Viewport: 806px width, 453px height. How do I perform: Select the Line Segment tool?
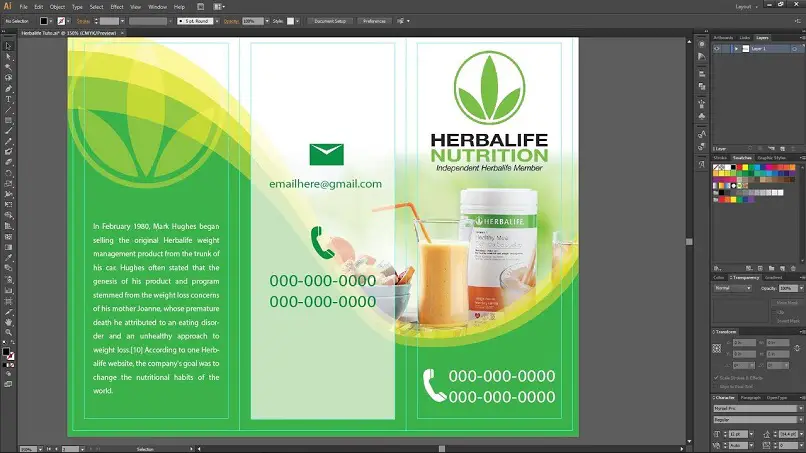[8, 110]
